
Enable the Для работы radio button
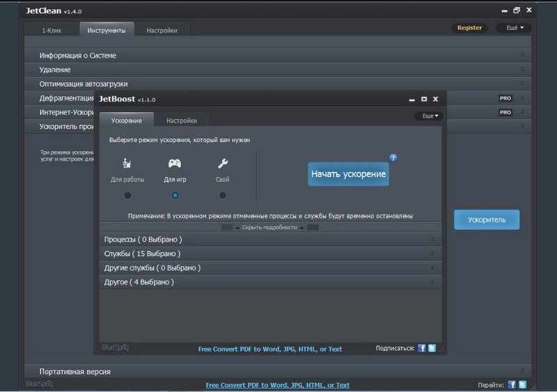tap(127, 195)
